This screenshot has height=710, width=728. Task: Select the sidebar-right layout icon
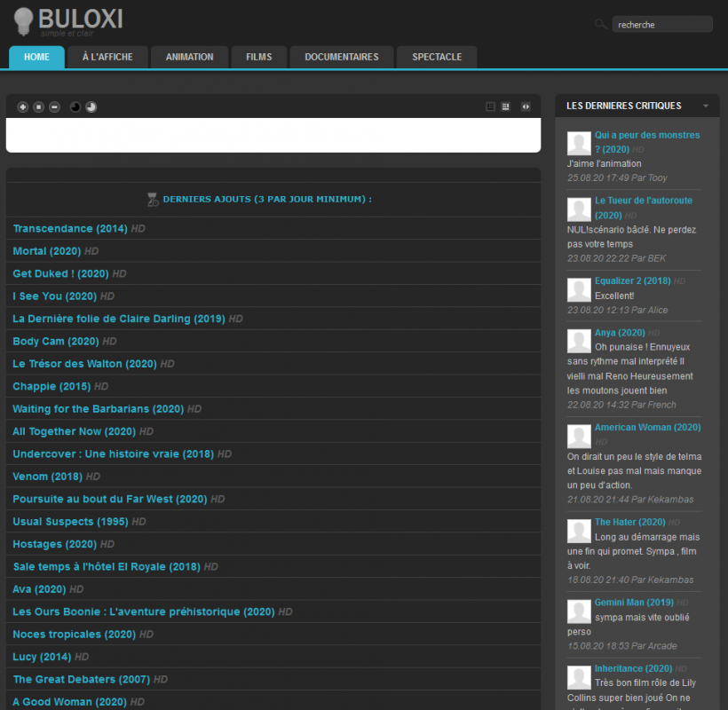[x=506, y=106]
